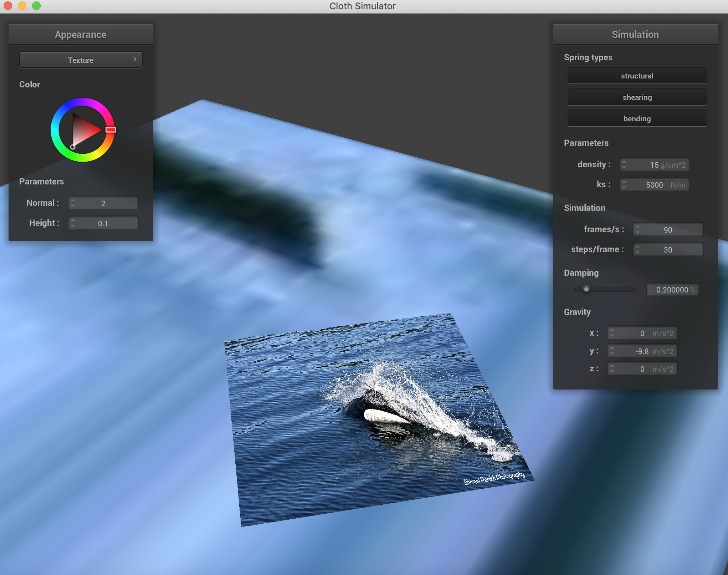Toggle the bending spring type
The height and width of the screenshot is (575, 728).
[x=637, y=118]
